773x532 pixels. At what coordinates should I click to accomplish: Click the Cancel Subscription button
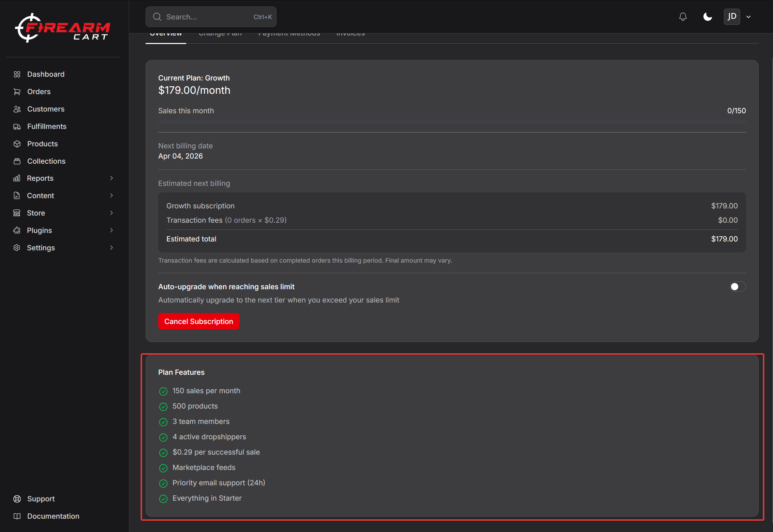[199, 321]
